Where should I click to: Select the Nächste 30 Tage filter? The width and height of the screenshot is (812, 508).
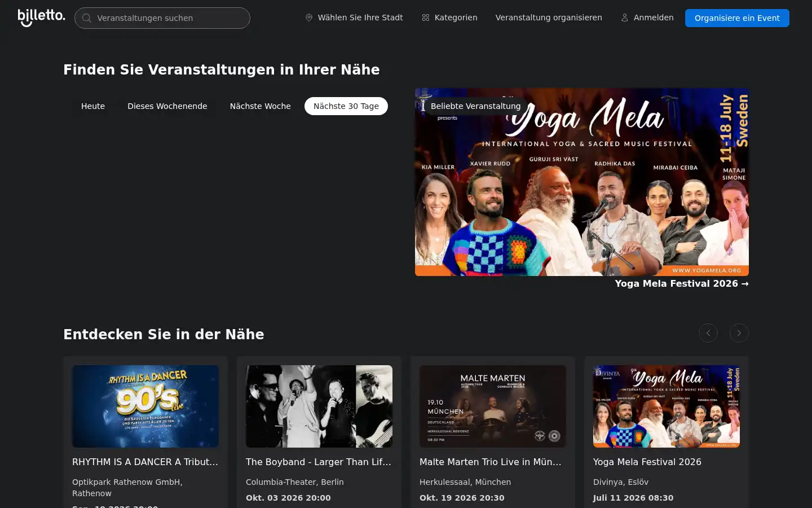(x=346, y=106)
